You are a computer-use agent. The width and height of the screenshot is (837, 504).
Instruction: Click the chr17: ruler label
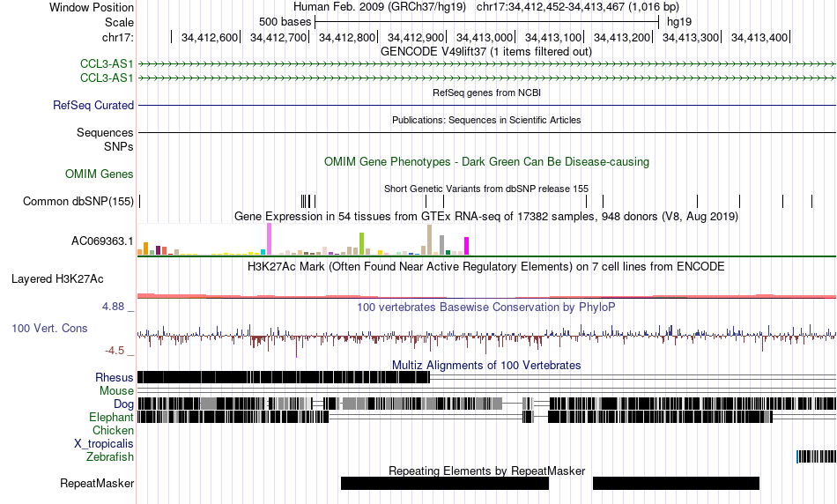(118, 37)
